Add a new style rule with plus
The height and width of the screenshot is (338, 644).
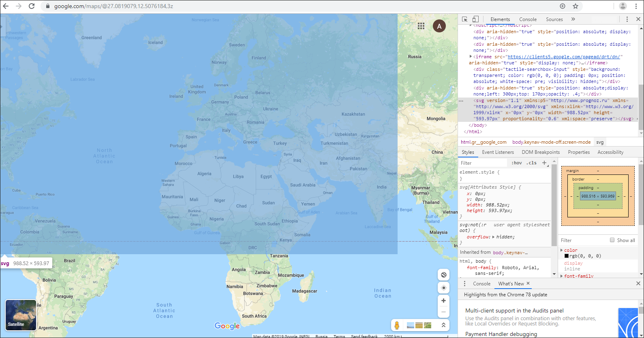click(x=544, y=163)
